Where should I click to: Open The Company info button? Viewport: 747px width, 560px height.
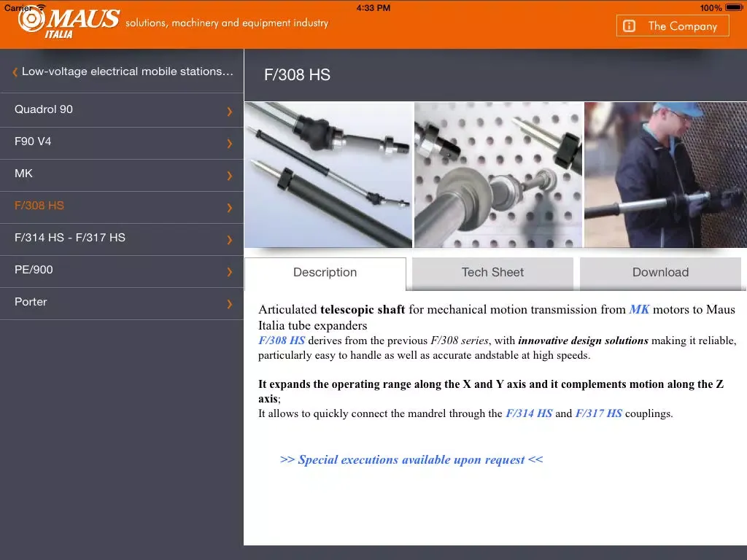tap(672, 26)
